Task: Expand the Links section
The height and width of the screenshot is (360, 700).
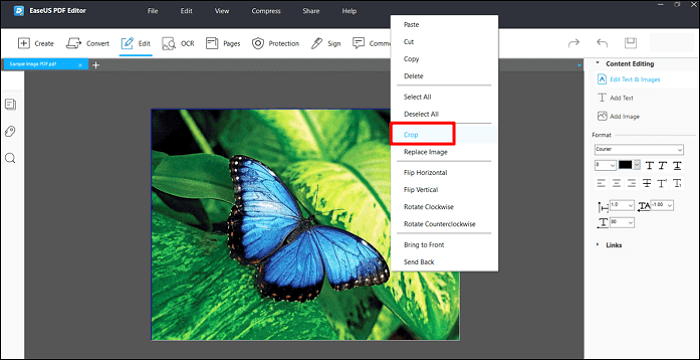Action: pos(598,245)
